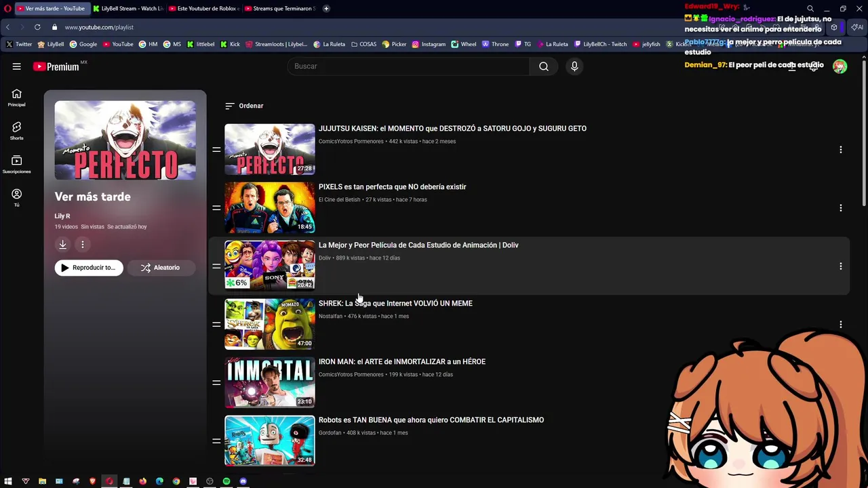
Task: Open ComicsYotros Pormenores channel under Jujutsu video
Action: coord(351,142)
